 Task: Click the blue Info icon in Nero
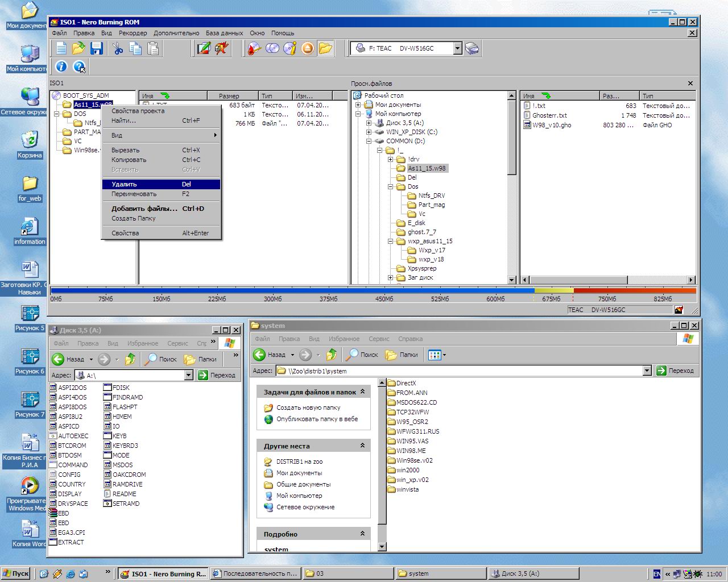pos(61,66)
